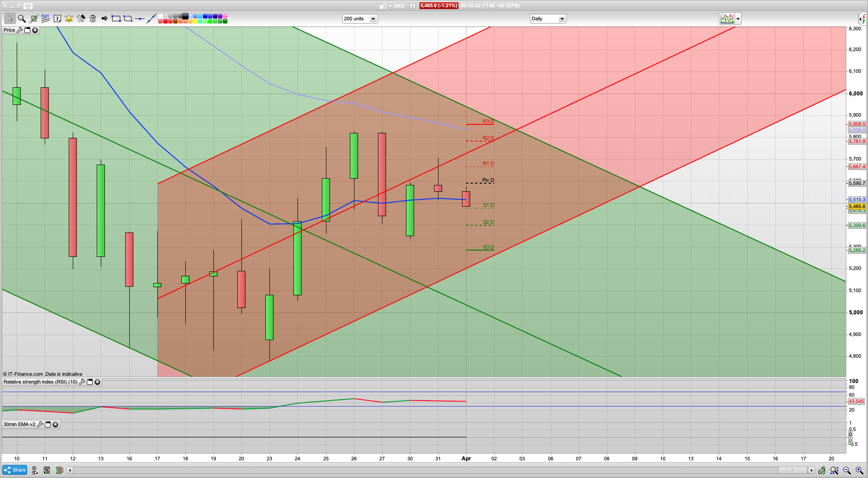Open Price panel wrench settings

click(x=19, y=30)
